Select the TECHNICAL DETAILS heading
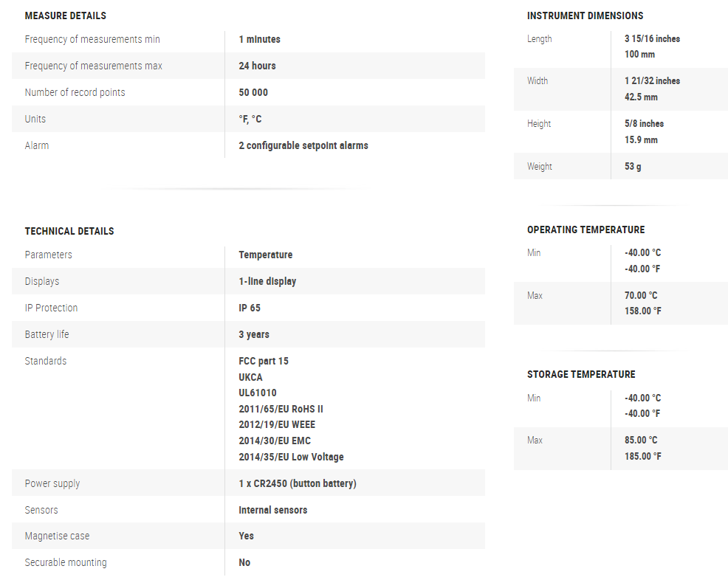 pyautogui.click(x=69, y=231)
